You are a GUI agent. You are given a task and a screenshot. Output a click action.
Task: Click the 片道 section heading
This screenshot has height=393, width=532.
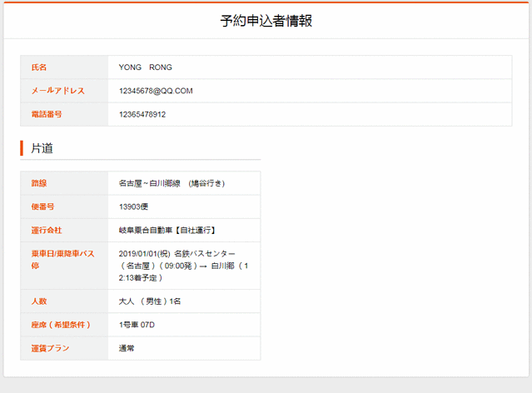tap(42, 148)
